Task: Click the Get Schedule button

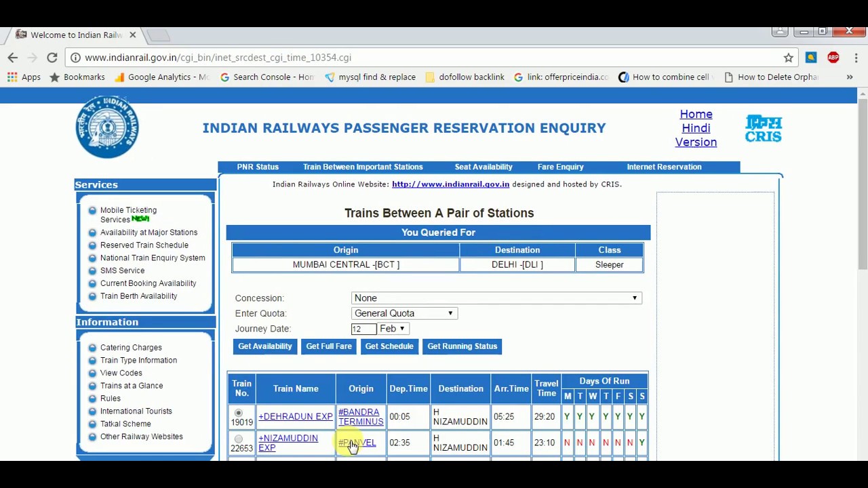Action: tap(389, 346)
